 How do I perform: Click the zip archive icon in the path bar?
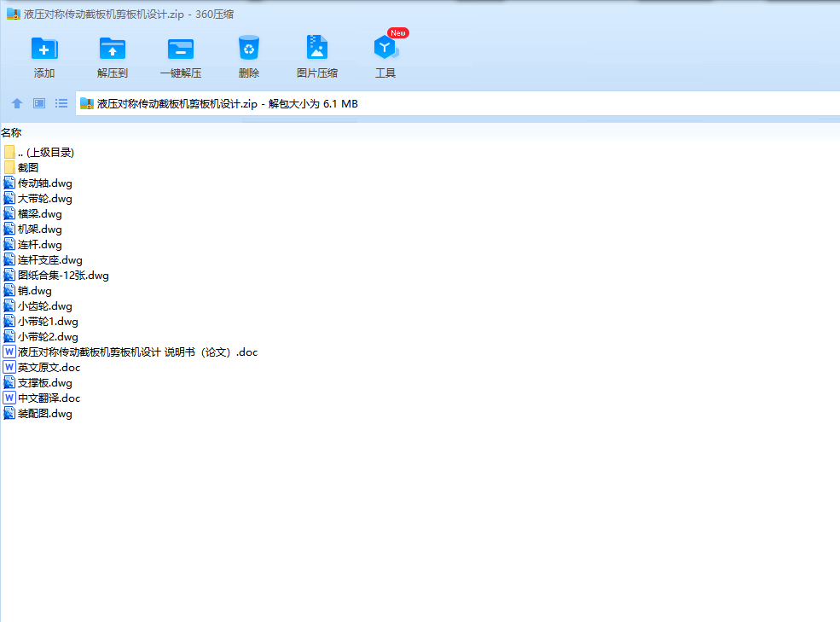[x=87, y=103]
